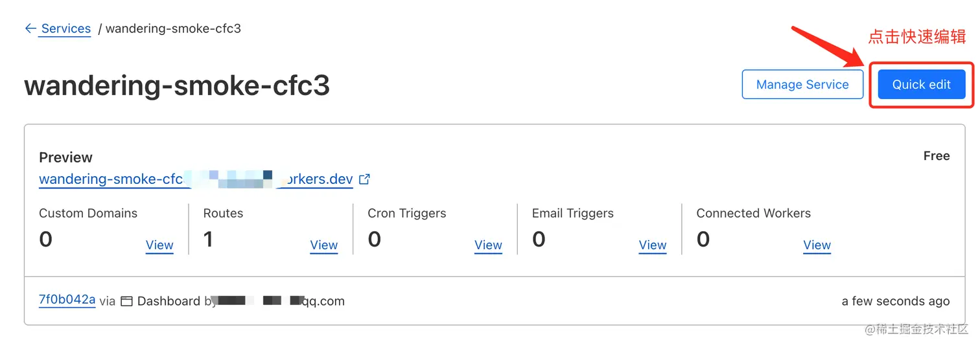View the Cron Triggers list
Image resolution: width=980 pixels, height=347 pixels.
point(488,245)
